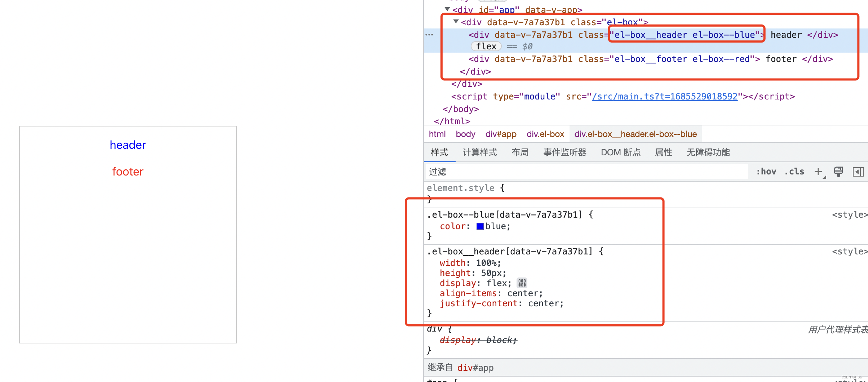The height and width of the screenshot is (382, 868).
Task: Click the new style rule plus icon
Action: point(818,172)
